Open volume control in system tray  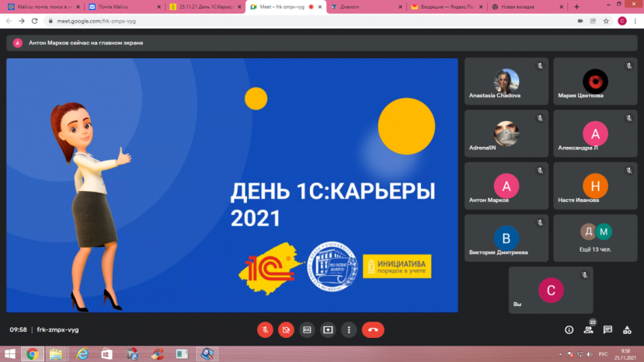[590, 354]
